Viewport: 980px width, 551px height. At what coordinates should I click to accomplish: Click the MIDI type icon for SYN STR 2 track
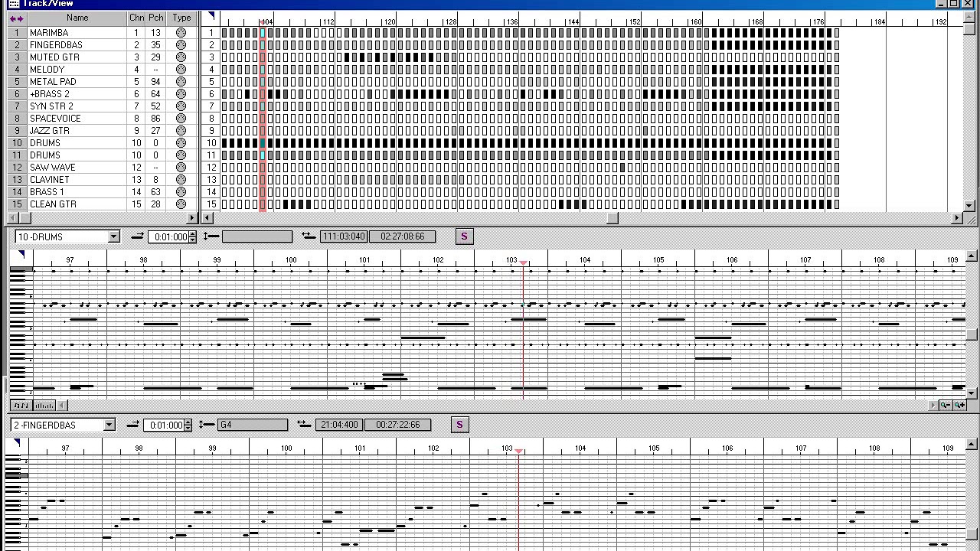pyautogui.click(x=181, y=106)
